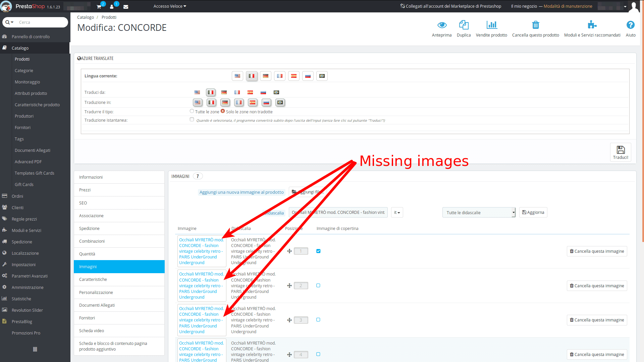
Task: Click Aggiungi una nuova immagine al prodotto
Action: pyautogui.click(x=241, y=192)
